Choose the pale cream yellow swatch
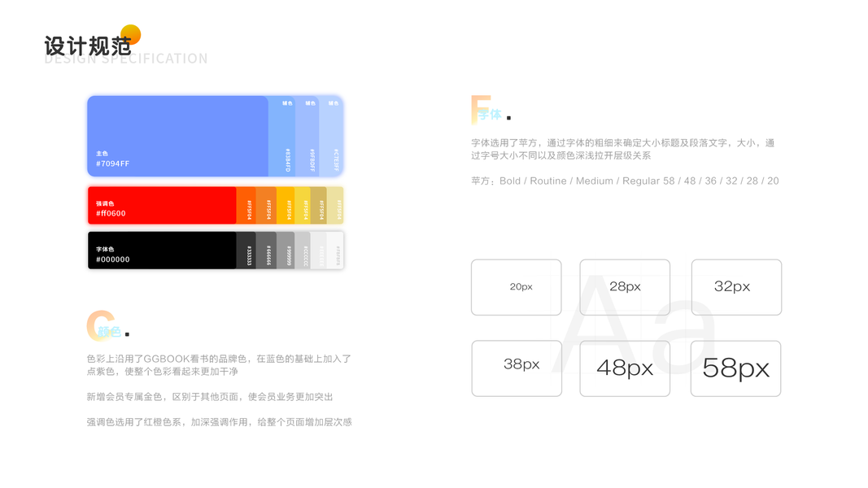This screenshot has height=488, width=868. (335, 205)
